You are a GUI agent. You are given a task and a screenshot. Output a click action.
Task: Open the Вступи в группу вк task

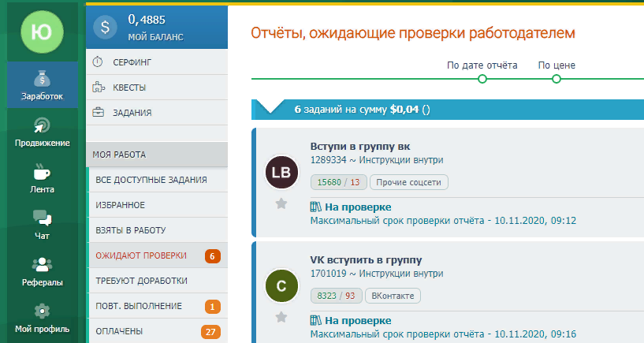360,146
